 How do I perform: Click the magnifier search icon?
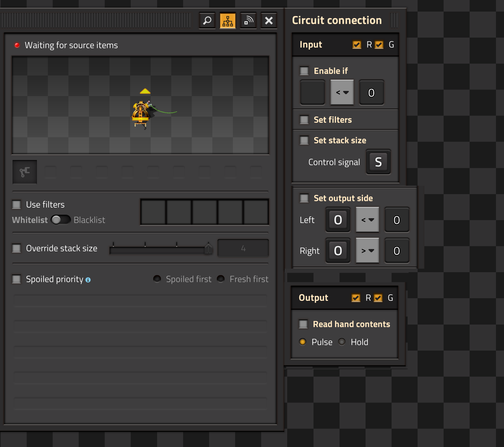207,21
